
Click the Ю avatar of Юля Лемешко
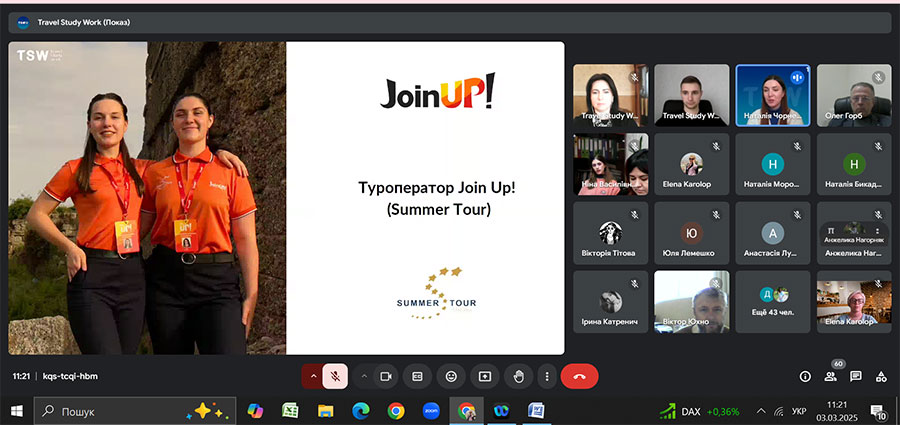(692, 233)
